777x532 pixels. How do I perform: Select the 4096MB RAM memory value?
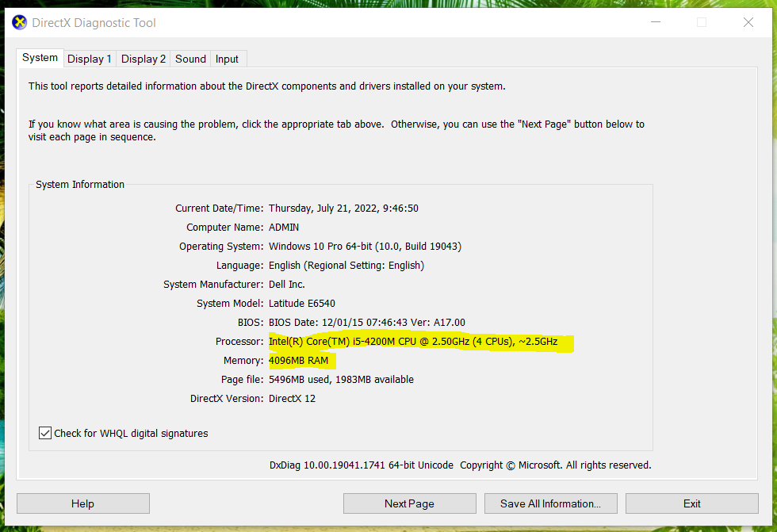click(298, 361)
